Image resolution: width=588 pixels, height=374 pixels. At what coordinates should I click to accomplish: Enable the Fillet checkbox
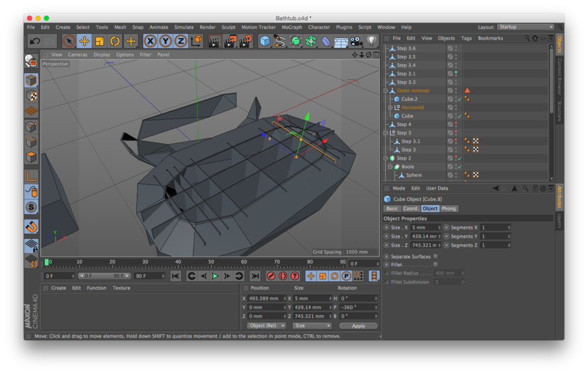(436, 264)
